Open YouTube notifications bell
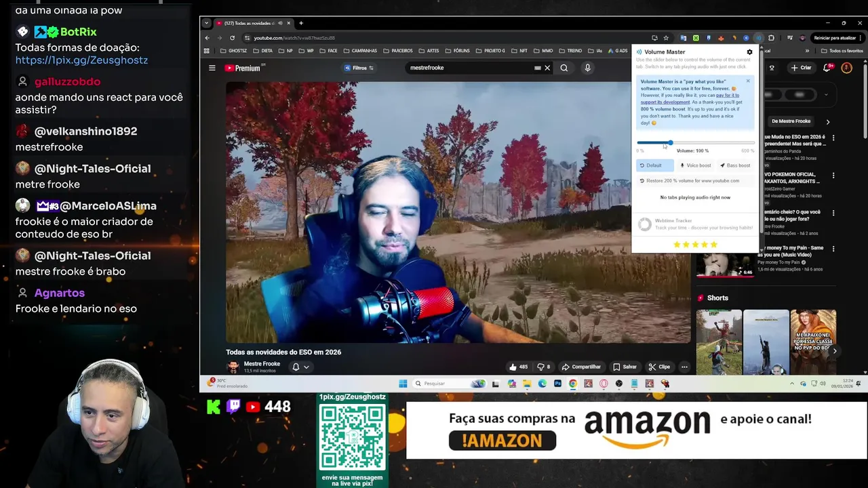 pyautogui.click(x=827, y=68)
